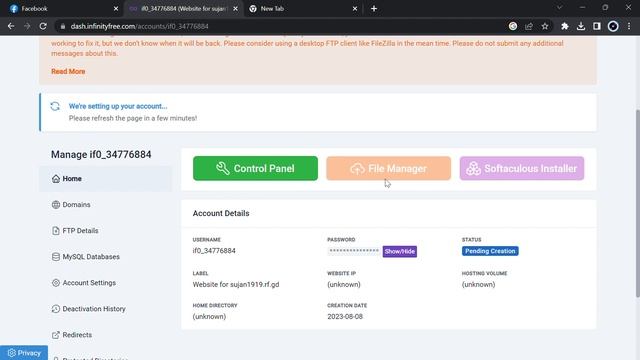The height and width of the screenshot is (360, 640).
Task: Click the 'Account Details' heading
Action: pyautogui.click(x=221, y=213)
